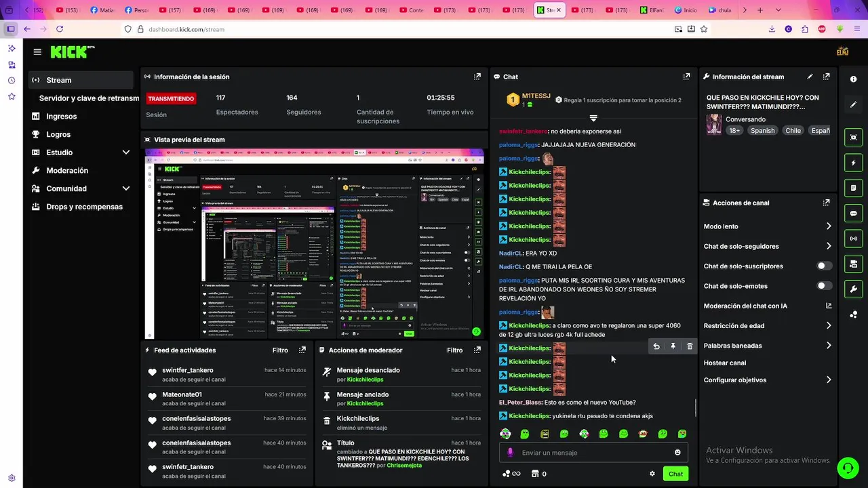868x488 pixels.
Task: Open El_Peter_Blass chat username
Action: [x=521, y=402]
